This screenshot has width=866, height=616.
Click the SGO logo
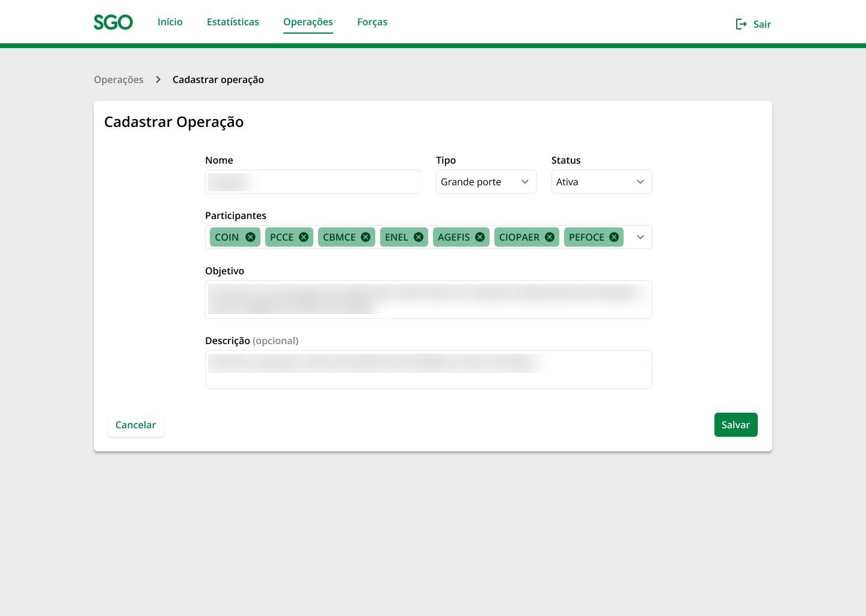(x=113, y=22)
